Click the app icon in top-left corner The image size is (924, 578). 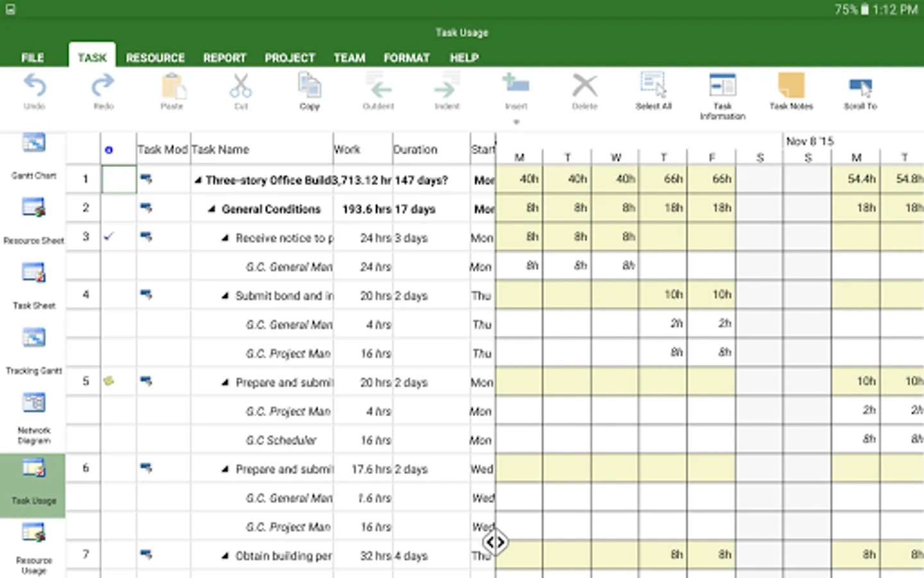(10, 9)
